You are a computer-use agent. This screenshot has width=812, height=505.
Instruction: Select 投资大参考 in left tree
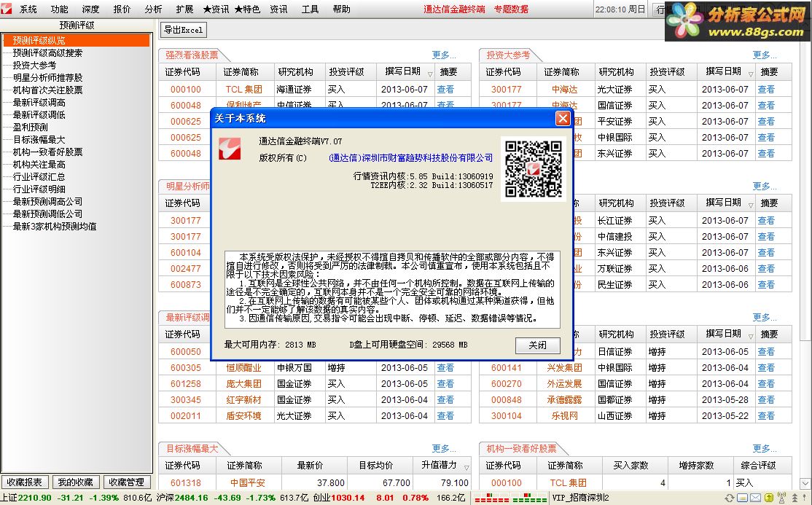(x=34, y=66)
